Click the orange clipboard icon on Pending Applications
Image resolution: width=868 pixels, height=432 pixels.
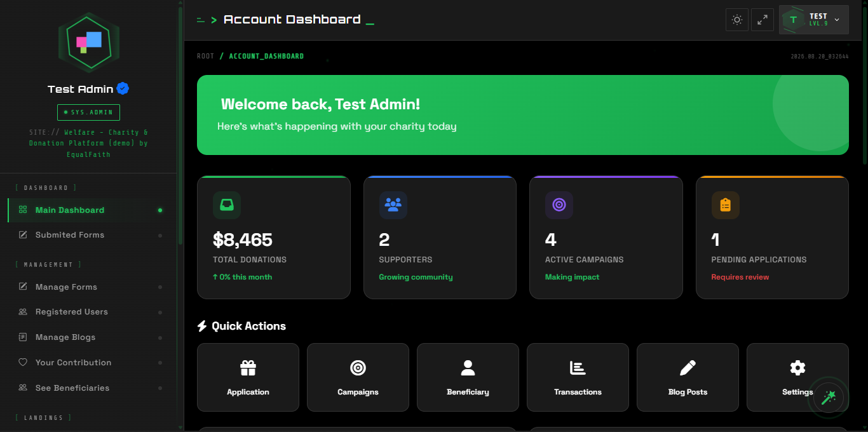(725, 205)
